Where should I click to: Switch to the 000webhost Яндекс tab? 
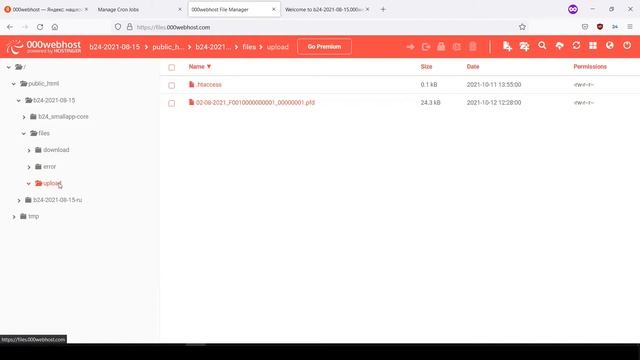point(46,9)
